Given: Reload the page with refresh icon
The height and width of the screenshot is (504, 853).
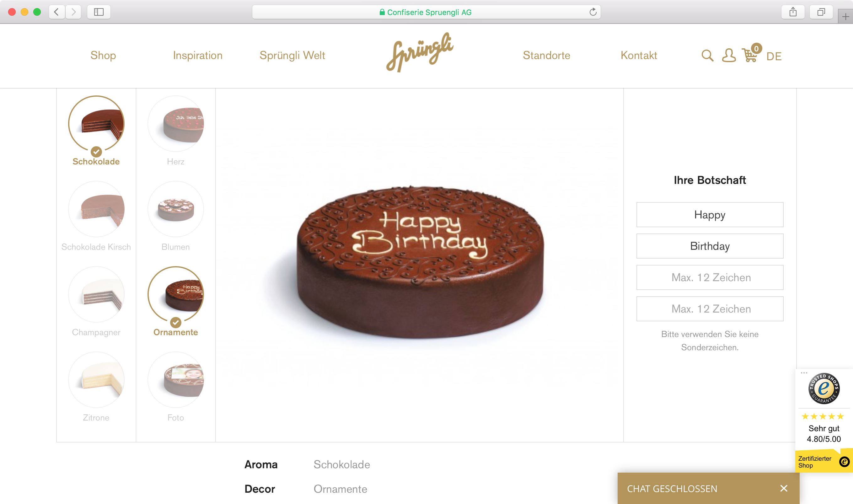Looking at the screenshot, I should (593, 12).
